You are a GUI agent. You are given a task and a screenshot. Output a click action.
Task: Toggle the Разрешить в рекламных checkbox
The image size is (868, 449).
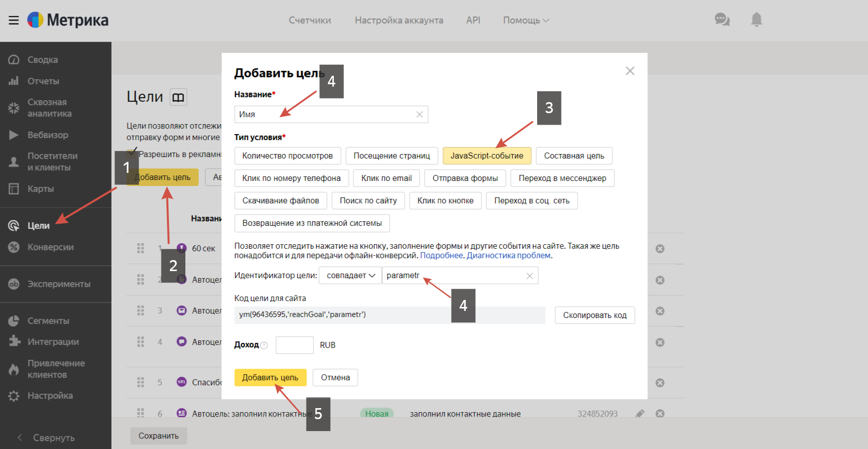click(x=132, y=153)
